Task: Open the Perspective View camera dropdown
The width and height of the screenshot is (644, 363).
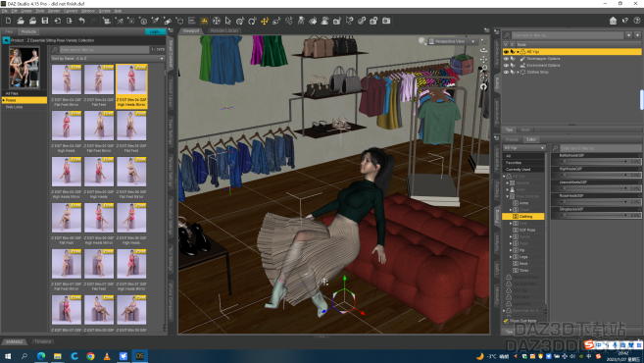Action: point(453,41)
